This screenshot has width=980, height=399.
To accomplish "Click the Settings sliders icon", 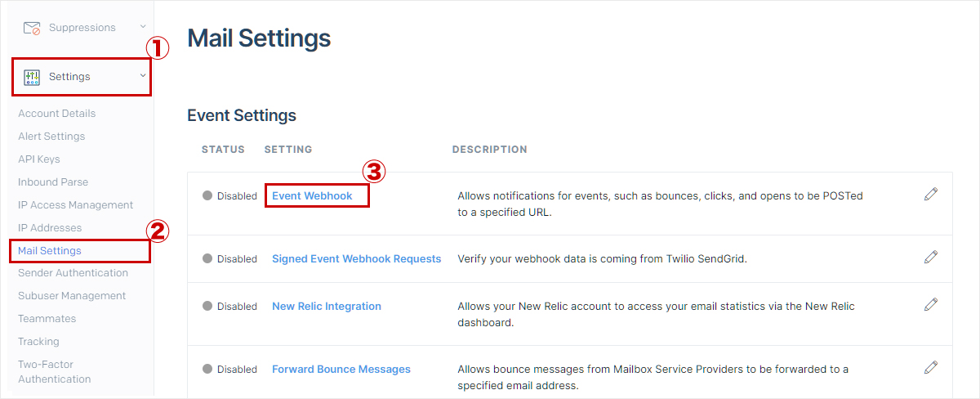I will point(32,77).
